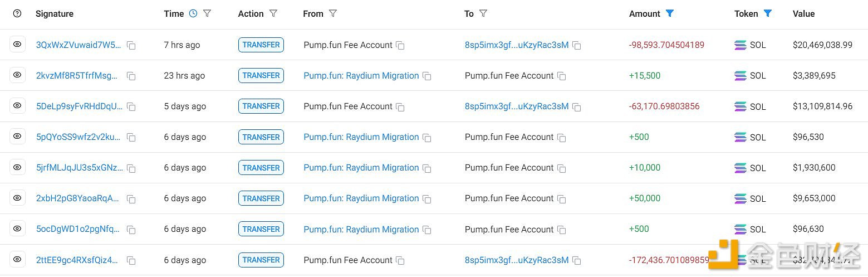Viewport: 868px width, 277px height.
Task: Open the To column filter
Action: coord(483,13)
